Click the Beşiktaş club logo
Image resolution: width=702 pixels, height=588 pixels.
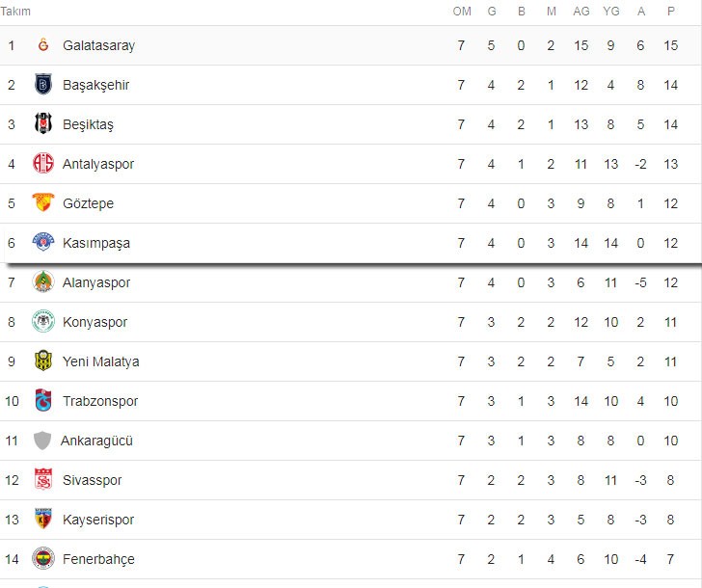(43, 124)
